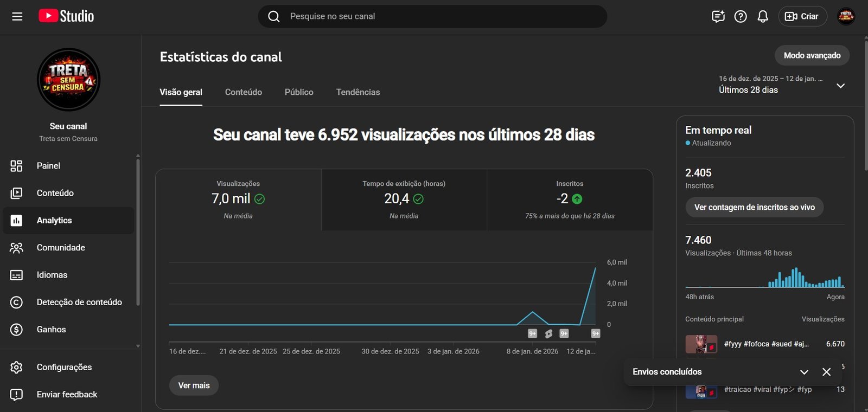868x412 pixels.
Task: Click Ver contagem de inscritos ao vivo
Action: pyautogui.click(x=755, y=207)
